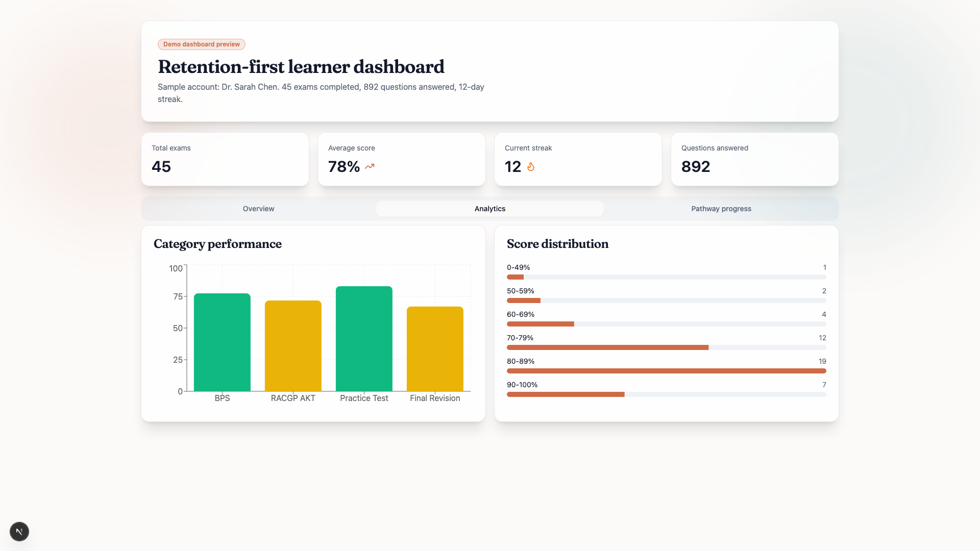Click the trending-up icon beside Average score
Image resolution: width=980 pixels, height=551 pixels.
tap(370, 166)
